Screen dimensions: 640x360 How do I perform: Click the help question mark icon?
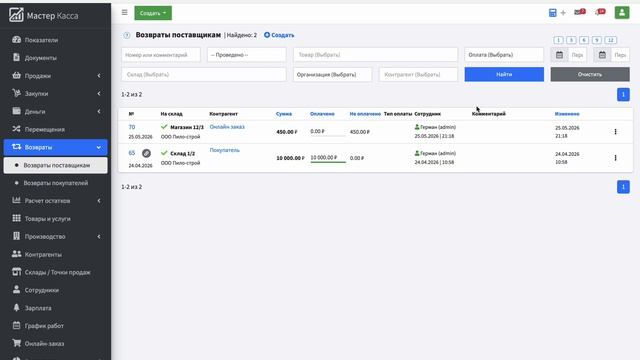pyautogui.click(x=127, y=35)
